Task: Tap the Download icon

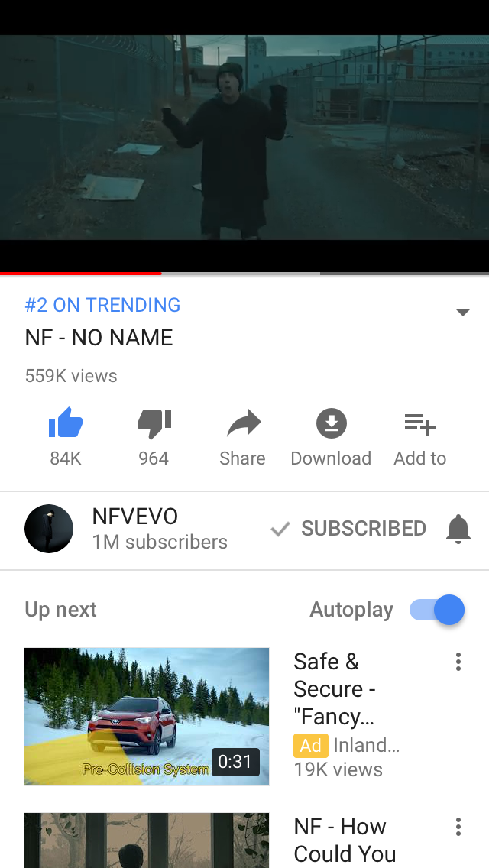Action: (x=331, y=423)
